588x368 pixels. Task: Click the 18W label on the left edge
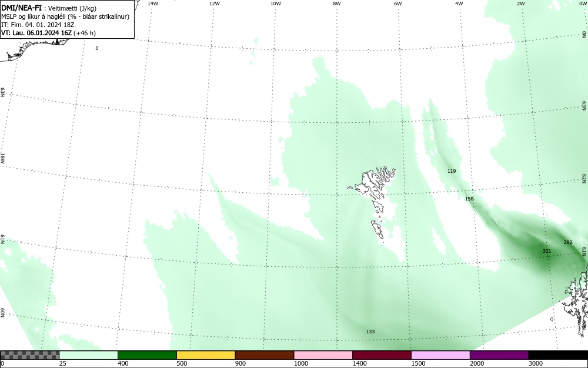pos(2,158)
